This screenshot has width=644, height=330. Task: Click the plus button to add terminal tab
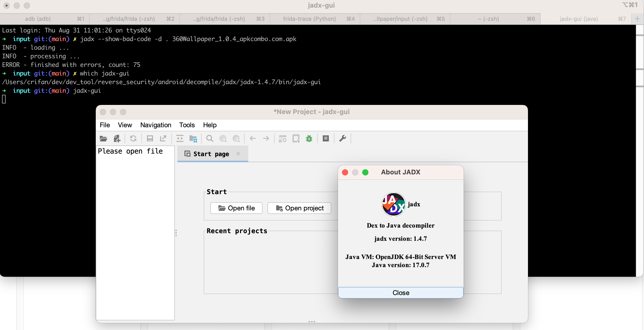(x=637, y=19)
